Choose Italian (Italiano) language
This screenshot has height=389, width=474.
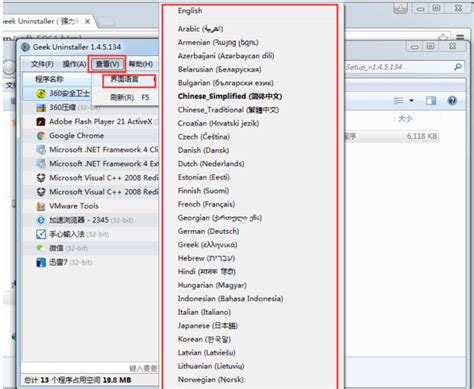coord(204,312)
